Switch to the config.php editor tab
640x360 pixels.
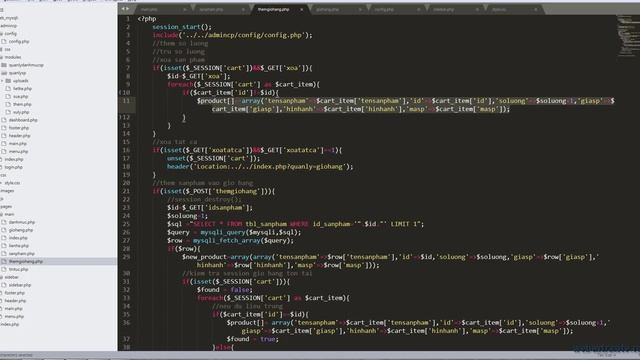(x=396, y=9)
